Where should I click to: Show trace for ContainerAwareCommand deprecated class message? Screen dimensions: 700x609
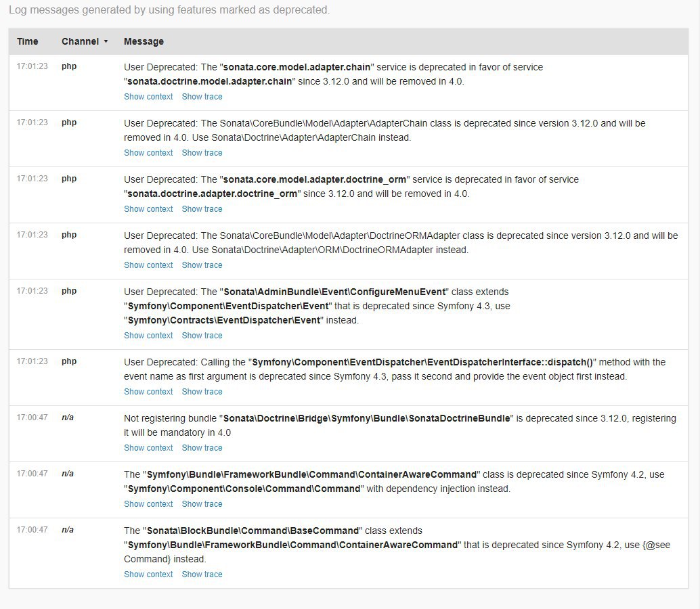(x=202, y=504)
